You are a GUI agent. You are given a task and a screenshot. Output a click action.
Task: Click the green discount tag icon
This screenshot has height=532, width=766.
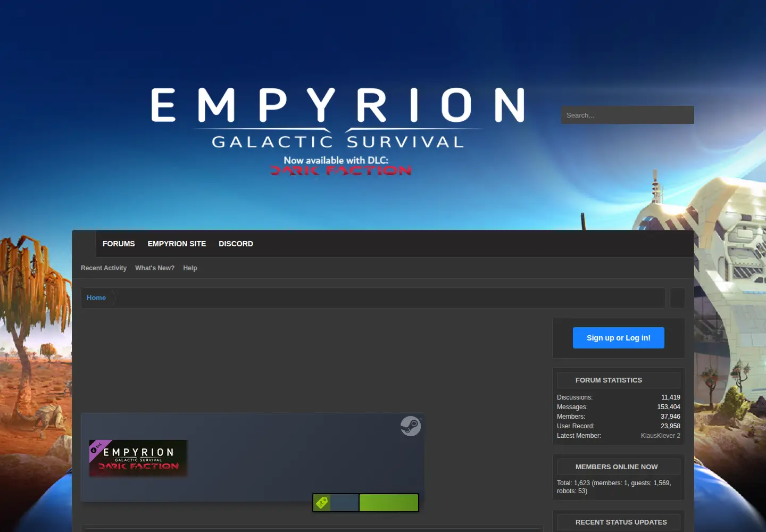tap(322, 503)
